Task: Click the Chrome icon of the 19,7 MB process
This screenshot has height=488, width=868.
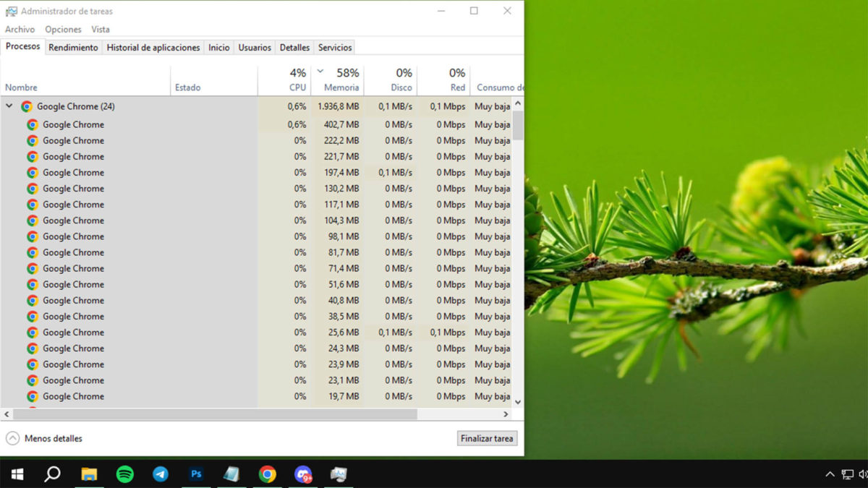Action: [x=33, y=396]
